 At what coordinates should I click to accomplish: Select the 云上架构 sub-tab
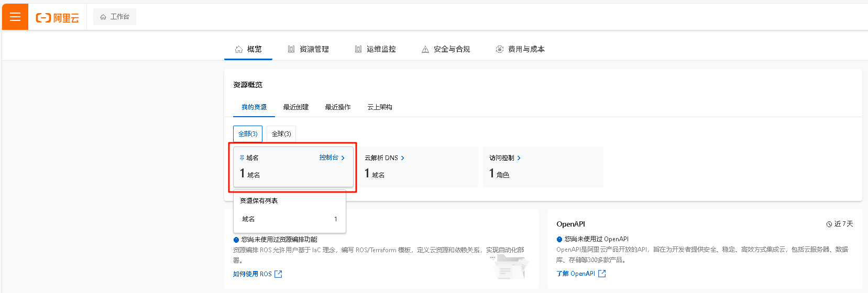pos(380,107)
